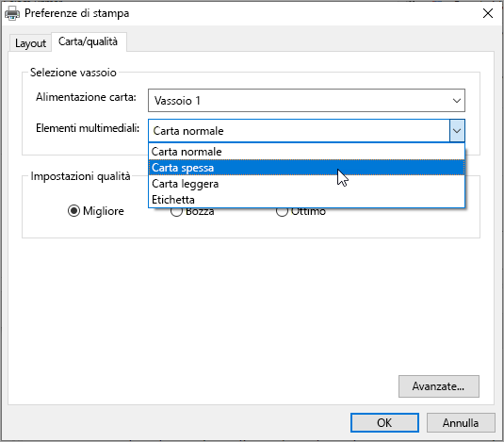Choose Carta normale from the list
The height and width of the screenshot is (442, 504).
click(306, 152)
